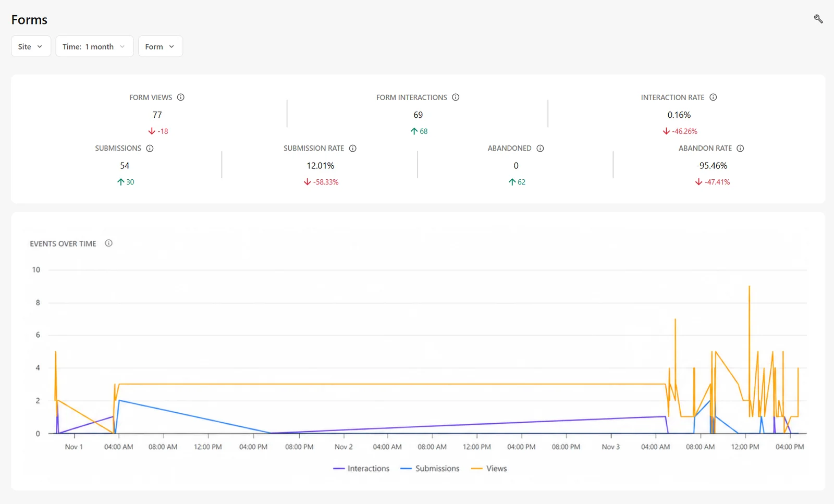Open the Time: 1 month dropdown
This screenshot has width=834, height=504.
tap(94, 46)
